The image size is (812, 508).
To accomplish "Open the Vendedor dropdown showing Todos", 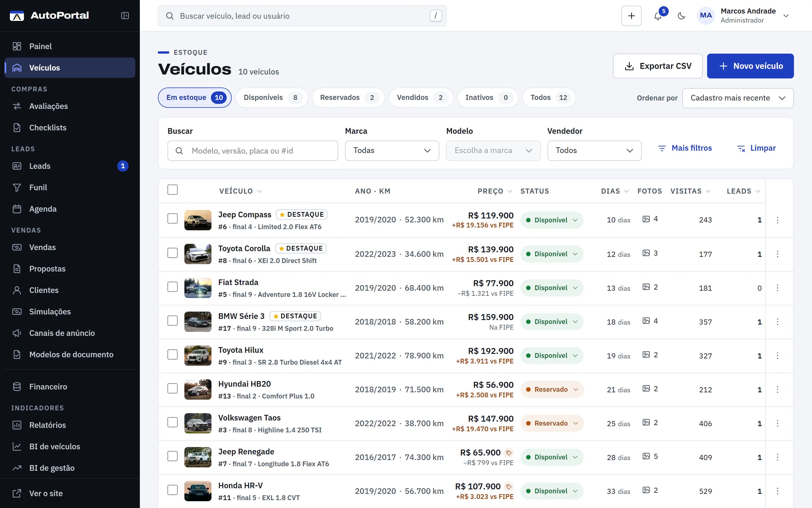I will point(594,150).
